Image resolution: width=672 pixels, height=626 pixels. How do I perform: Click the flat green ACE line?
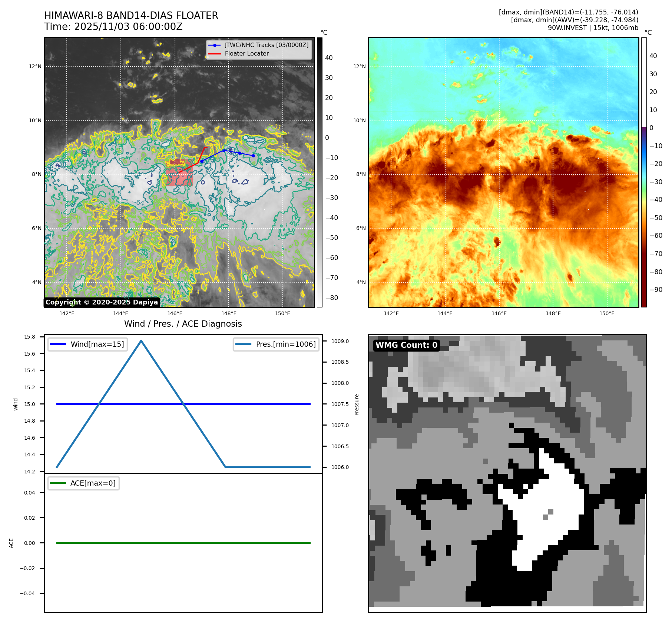tap(183, 543)
